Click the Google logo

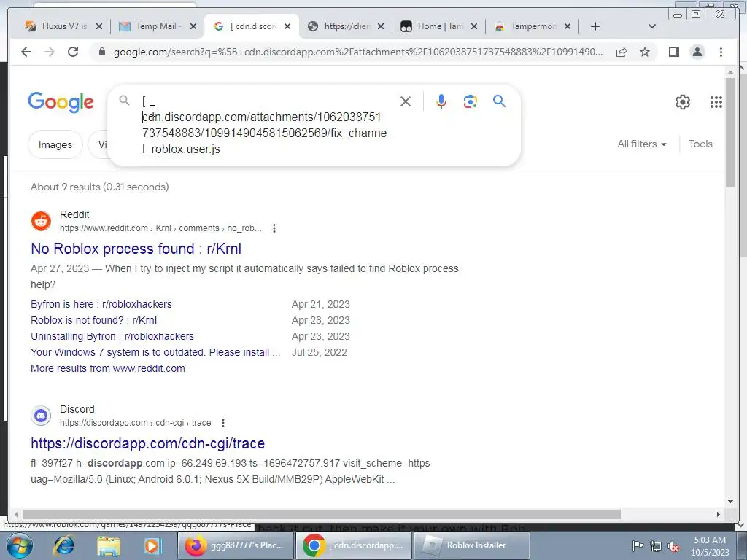pyautogui.click(x=61, y=102)
